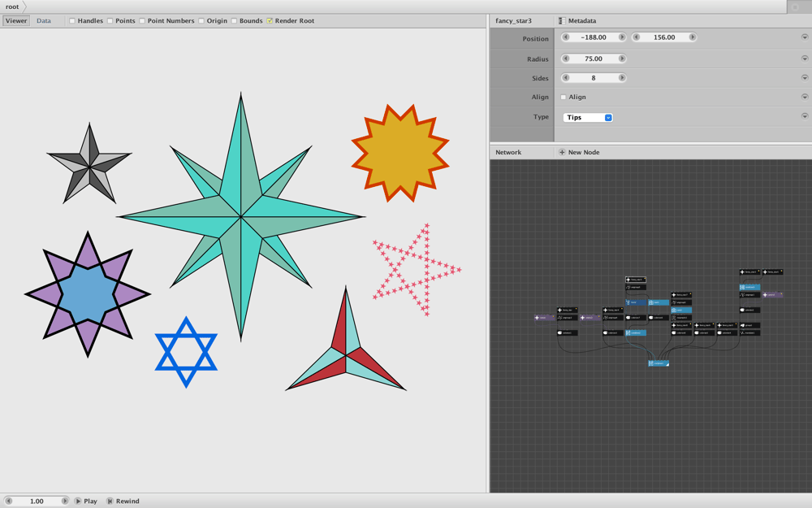Click the Play triangle icon
This screenshot has height=508, width=812.
coord(78,501)
